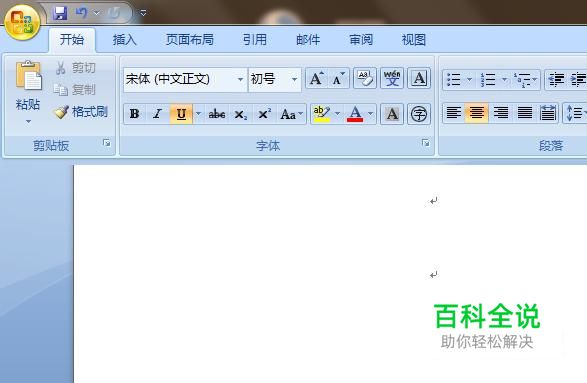The image size is (587, 383).
Task: Toggle subscript formatting
Action: click(x=240, y=114)
